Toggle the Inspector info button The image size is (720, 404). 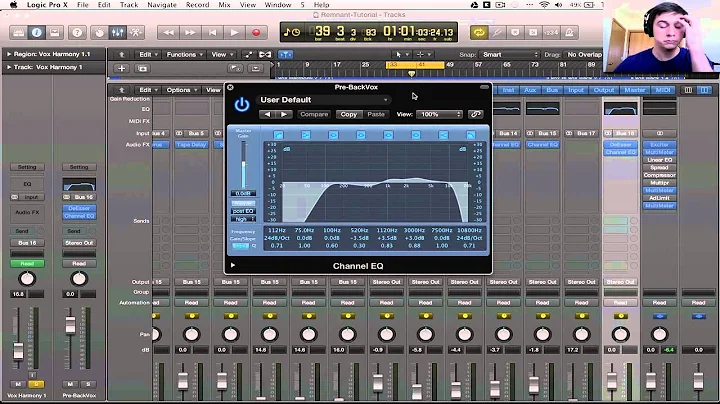pos(36,33)
